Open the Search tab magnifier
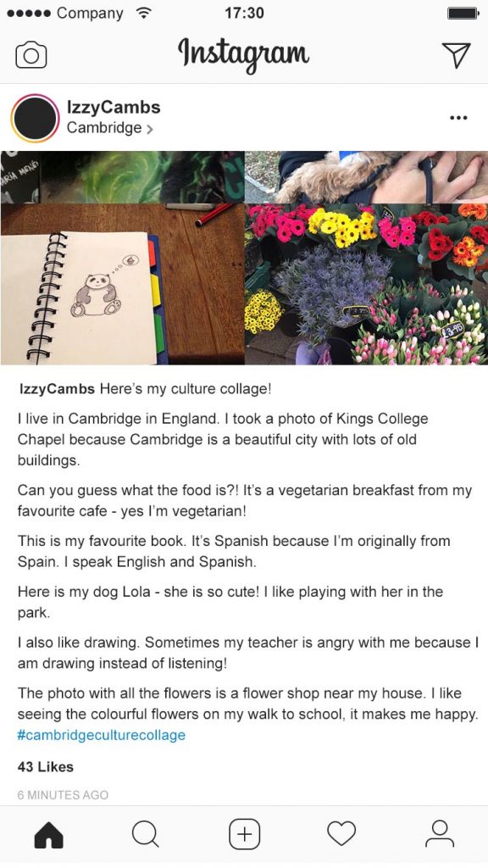The image size is (488, 868). click(146, 834)
